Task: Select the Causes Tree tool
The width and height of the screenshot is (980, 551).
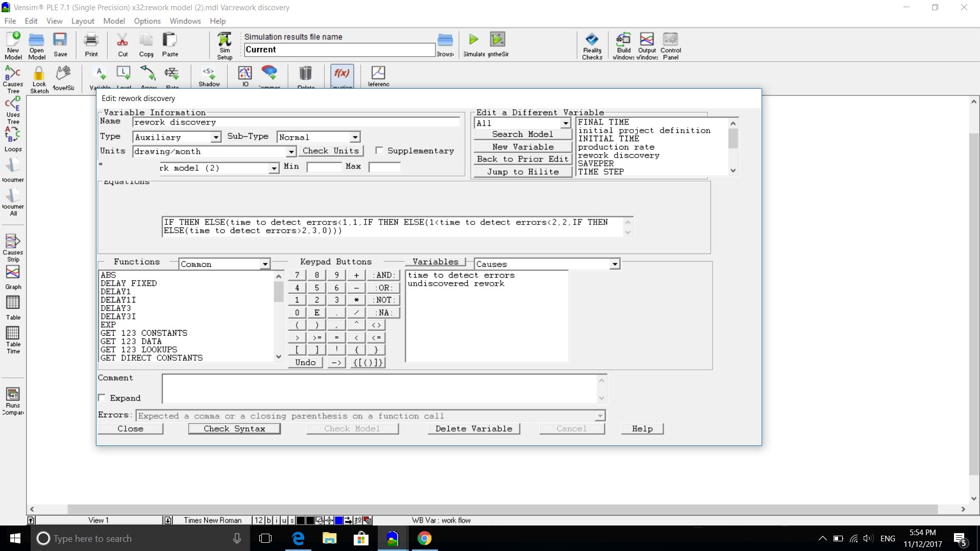Action: [x=13, y=79]
